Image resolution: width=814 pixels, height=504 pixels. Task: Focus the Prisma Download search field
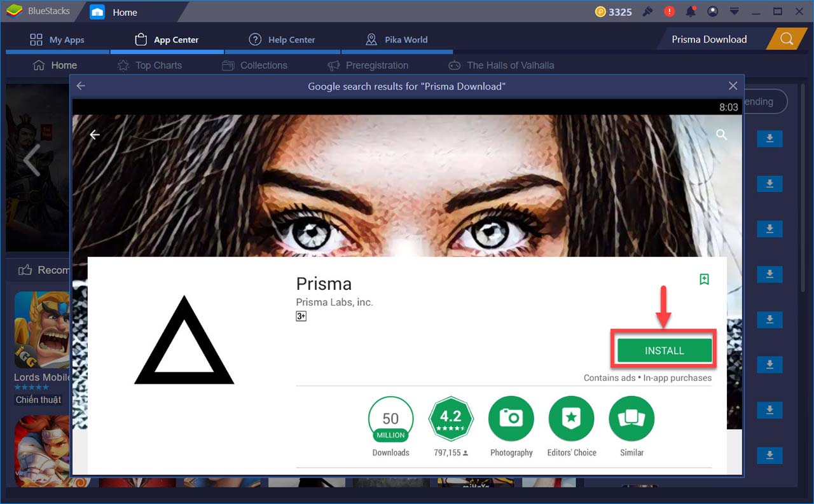coord(711,39)
